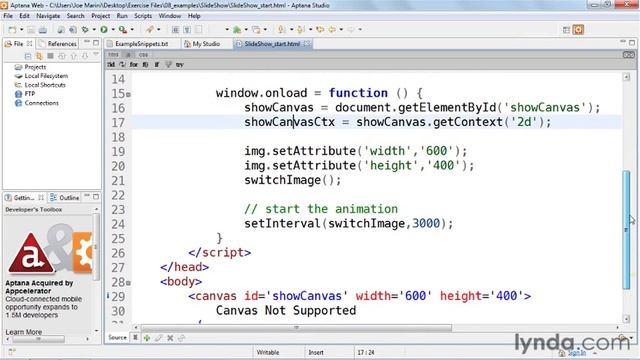Image resolution: width=640 pixels, height=360 pixels.
Task: Click the green plus icon beside Source tab
Action: [x=147, y=338]
